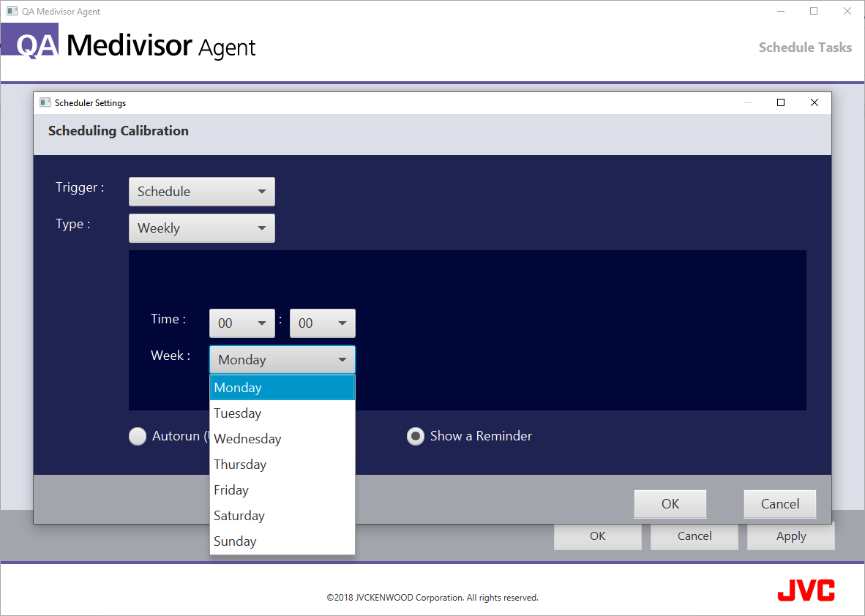Pick Wednesday from the week list
The width and height of the screenshot is (865, 616).
point(282,439)
